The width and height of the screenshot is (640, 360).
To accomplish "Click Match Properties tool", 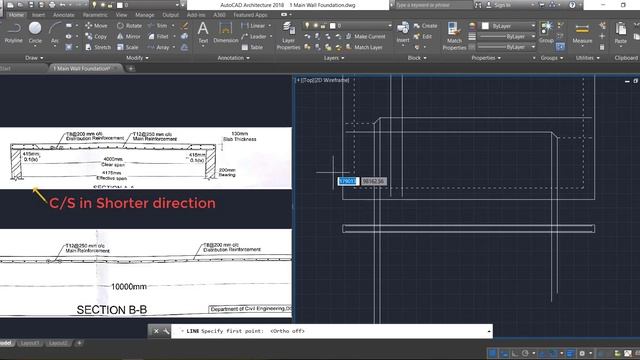I will click(454, 36).
